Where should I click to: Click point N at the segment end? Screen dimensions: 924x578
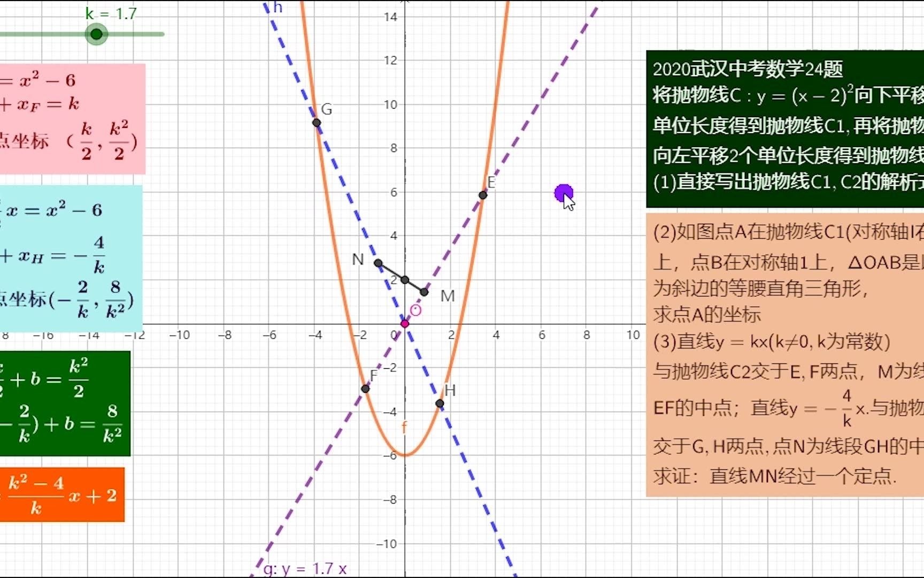coord(378,263)
